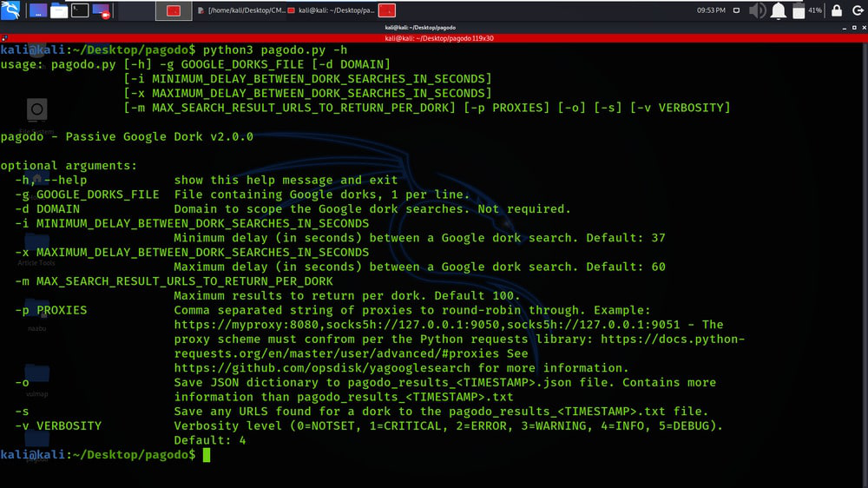Click the '-p PROXIES' argument label

pos(51,310)
